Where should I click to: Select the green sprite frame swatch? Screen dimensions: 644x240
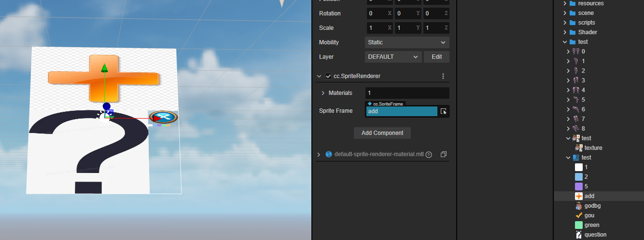pyautogui.click(x=579, y=225)
